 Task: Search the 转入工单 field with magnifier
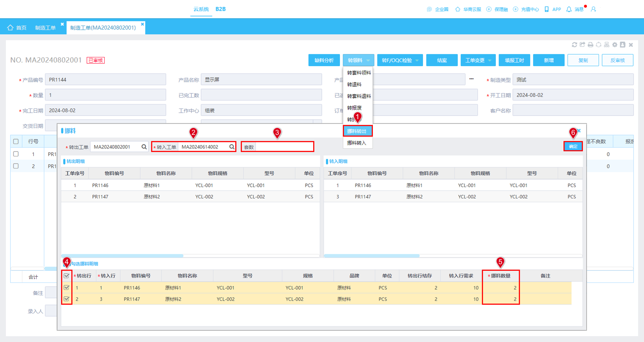coord(232,147)
